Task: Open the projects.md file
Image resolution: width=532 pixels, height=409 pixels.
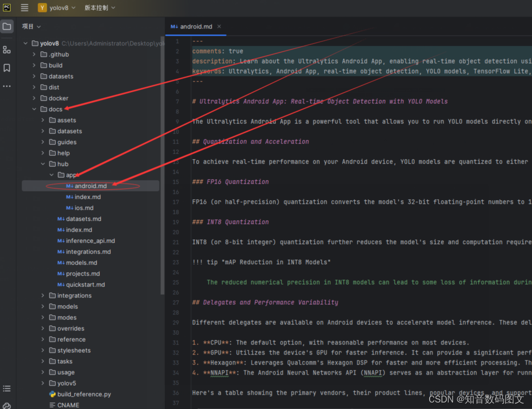Action: tap(79, 274)
